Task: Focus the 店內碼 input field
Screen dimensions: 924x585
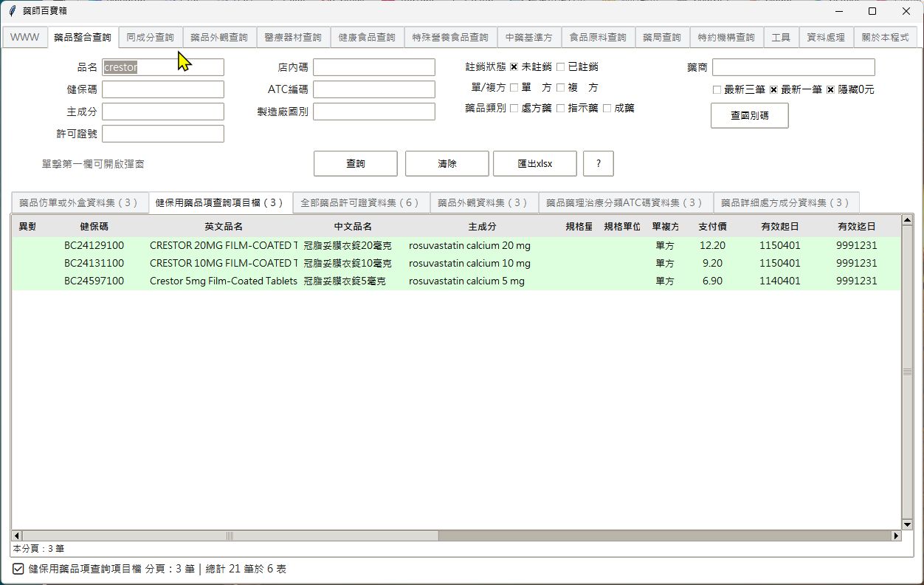Action: [x=374, y=67]
